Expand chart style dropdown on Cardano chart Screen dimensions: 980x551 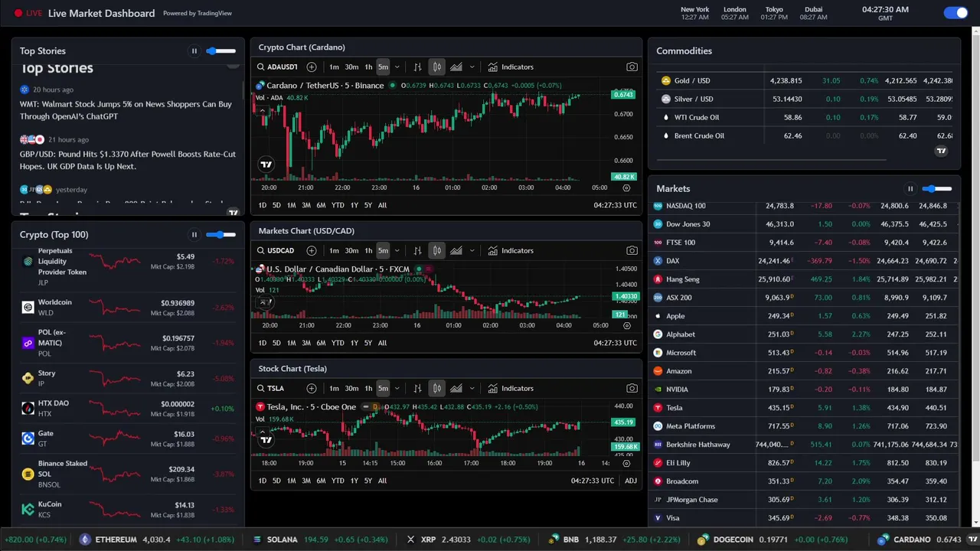(x=472, y=67)
